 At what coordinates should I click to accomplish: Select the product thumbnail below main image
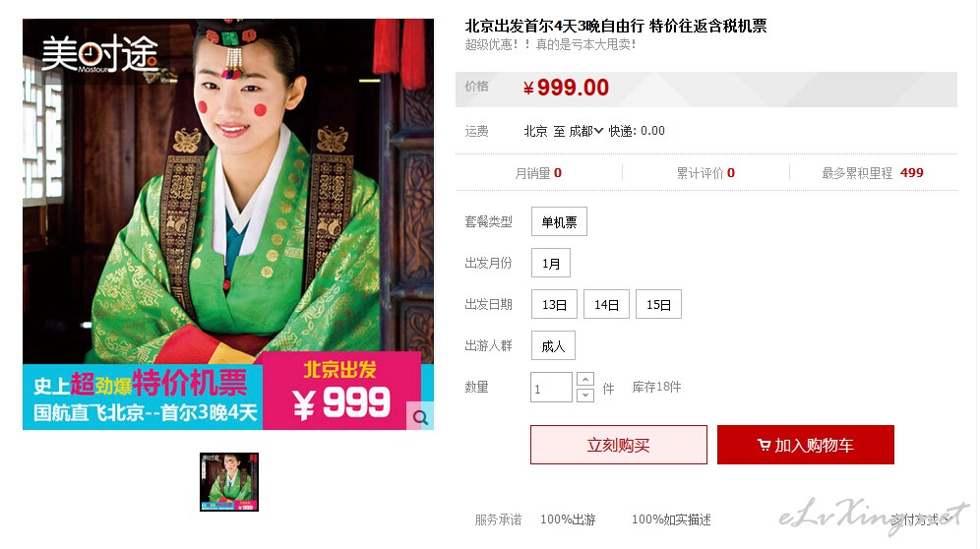click(228, 481)
